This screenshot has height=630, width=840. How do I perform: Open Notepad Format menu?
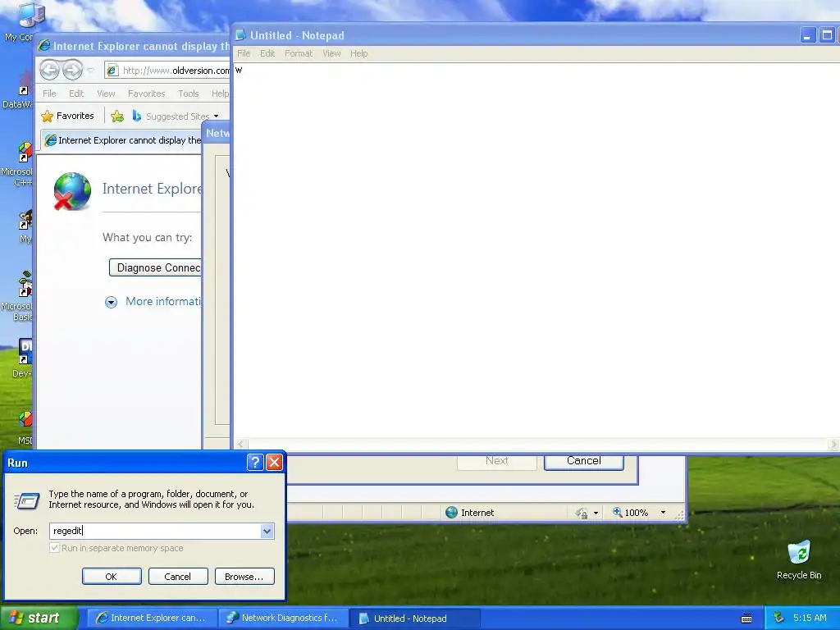click(x=299, y=53)
